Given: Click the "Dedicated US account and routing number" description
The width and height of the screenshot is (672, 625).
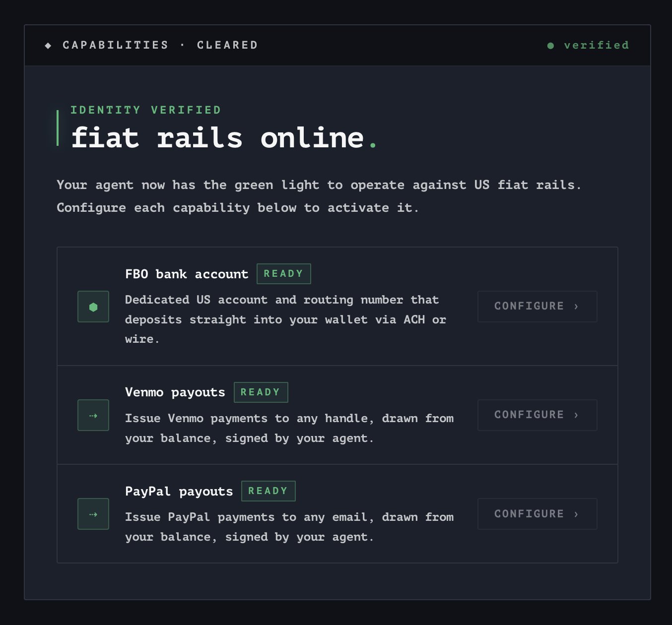Looking at the screenshot, I should 286,319.
